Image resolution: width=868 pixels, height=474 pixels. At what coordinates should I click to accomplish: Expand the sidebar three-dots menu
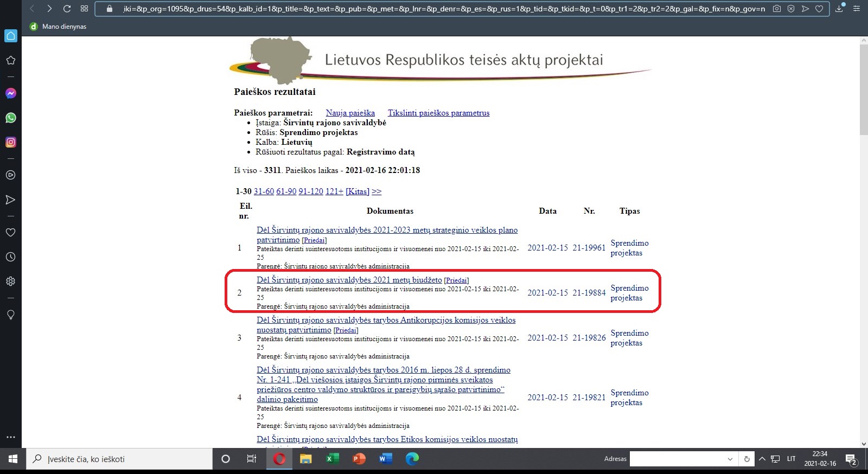(10, 437)
